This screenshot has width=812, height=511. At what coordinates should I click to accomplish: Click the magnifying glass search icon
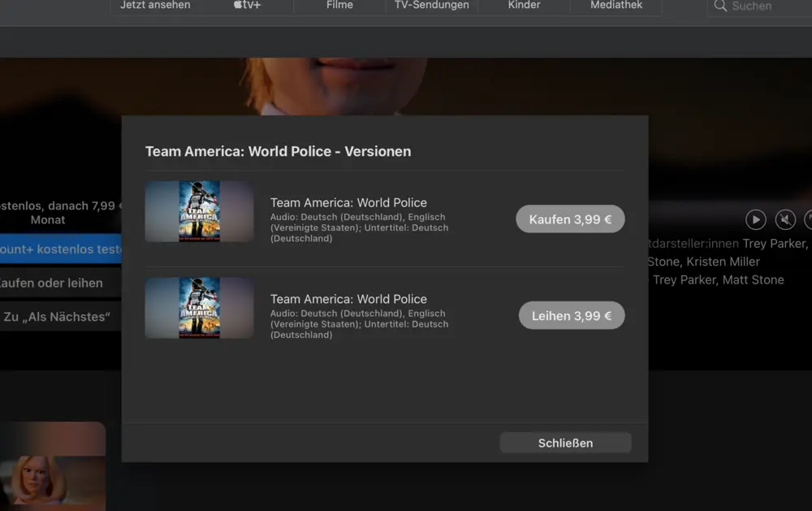pyautogui.click(x=719, y=6)
